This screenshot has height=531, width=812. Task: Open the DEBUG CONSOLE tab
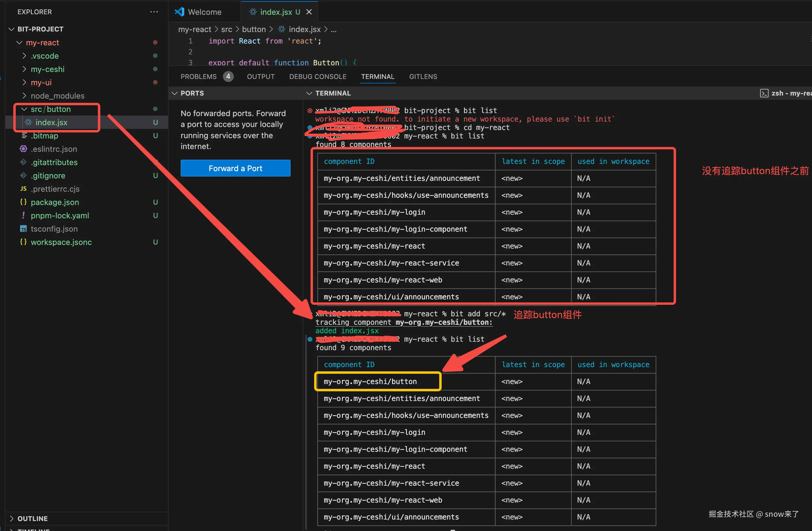tap(317, 77)
